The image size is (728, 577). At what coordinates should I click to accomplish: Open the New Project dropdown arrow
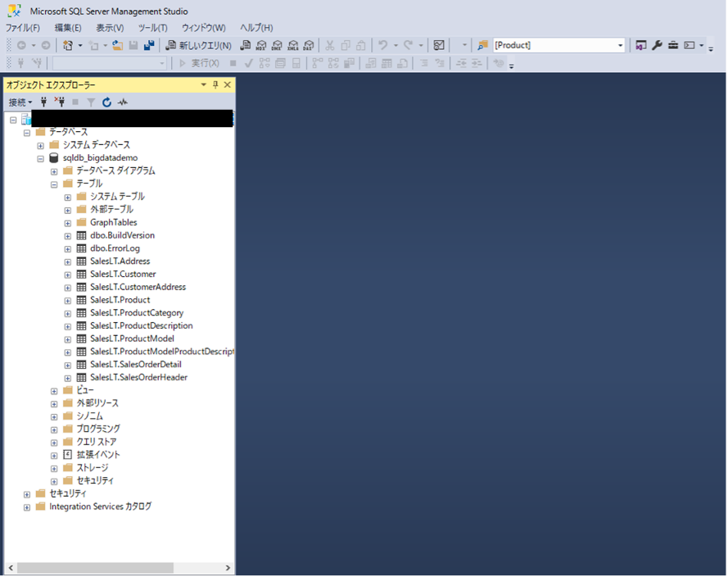pos(80,45)
